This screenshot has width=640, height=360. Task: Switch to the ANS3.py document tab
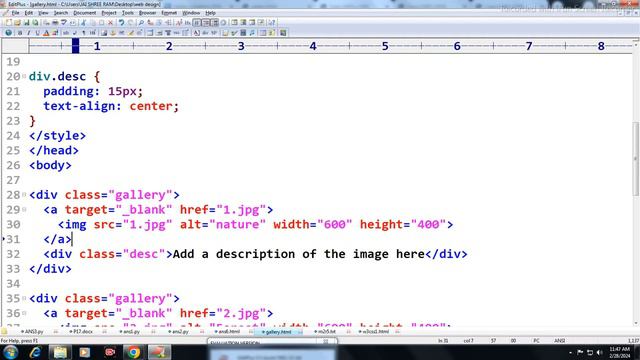point(33,332)
